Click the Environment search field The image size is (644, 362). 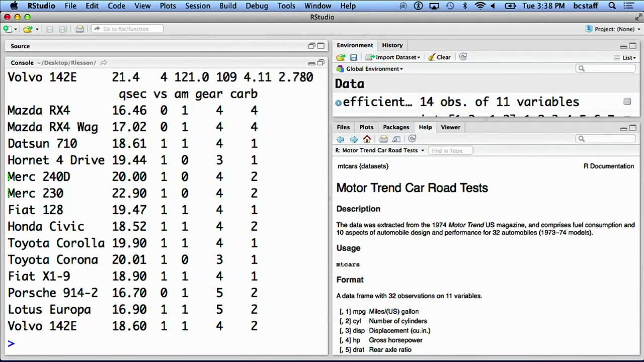coord(606,68)
